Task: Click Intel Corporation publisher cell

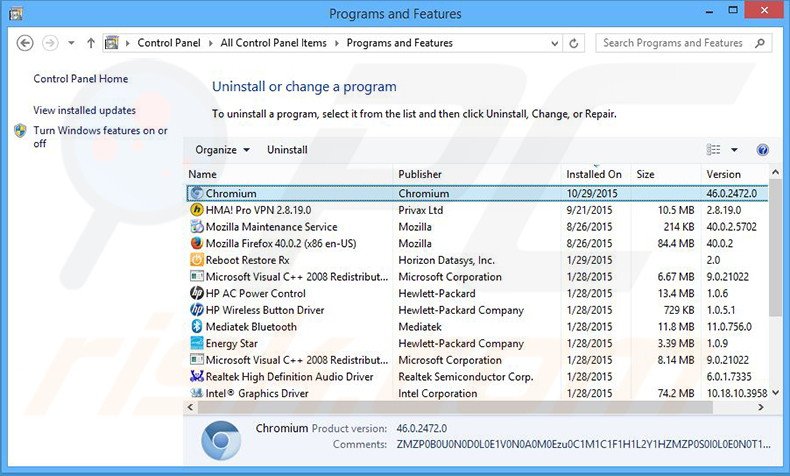Action: [437, 393]
